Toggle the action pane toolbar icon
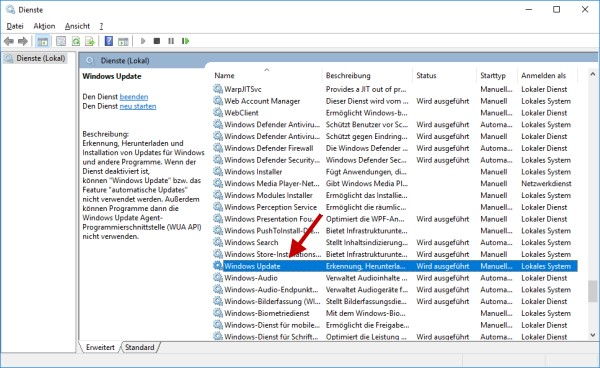 click(x=123, y=41)
